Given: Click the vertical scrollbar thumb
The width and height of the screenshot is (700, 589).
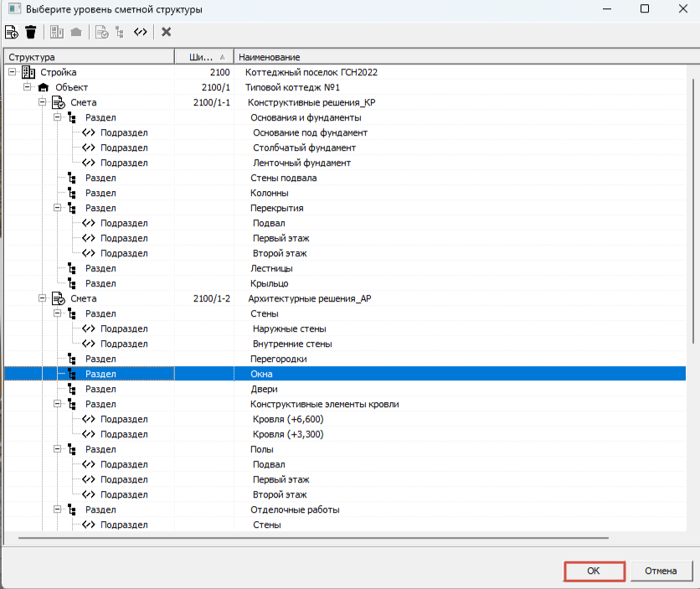Looking at the screenshot, I should coord(693,211).
